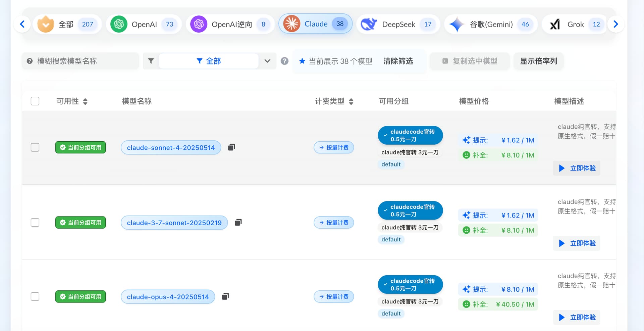The image size is (644, 331).
Task: Select claudecode官转 group in claude-sonnet-4 row
Action: (410, 135)
